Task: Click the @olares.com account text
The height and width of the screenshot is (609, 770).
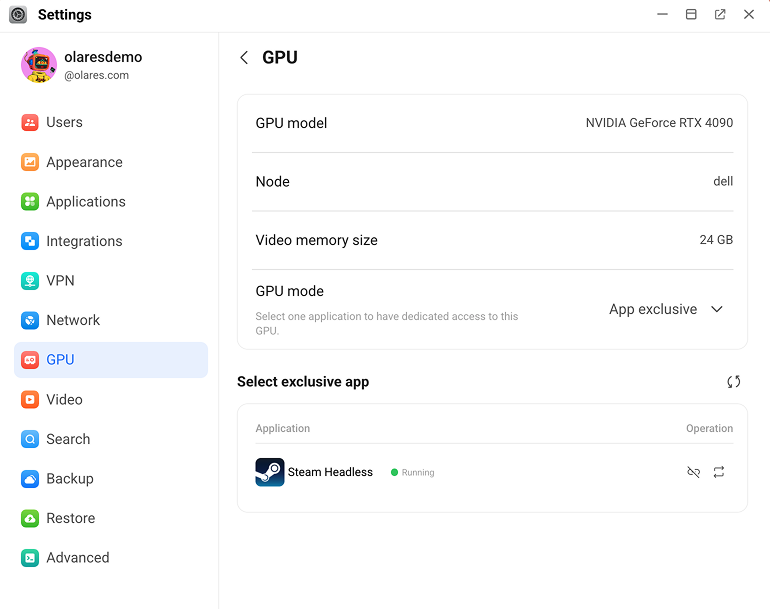Action: pyautogui.click(x=96, y=75)
